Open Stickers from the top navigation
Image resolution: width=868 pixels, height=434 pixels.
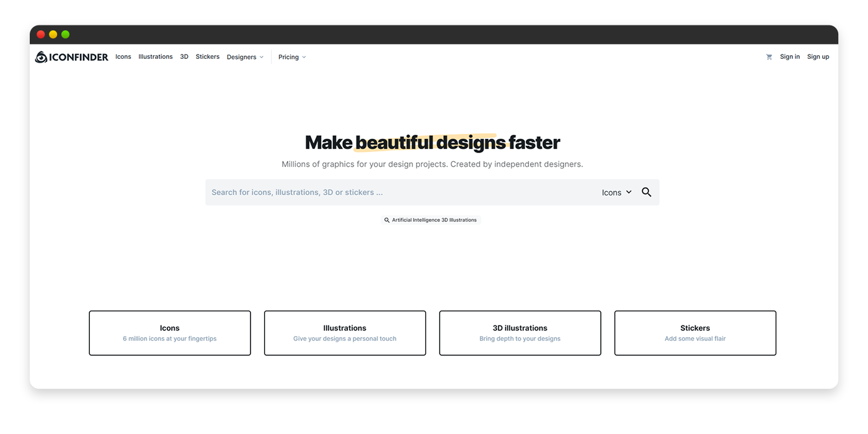(208, 56)
